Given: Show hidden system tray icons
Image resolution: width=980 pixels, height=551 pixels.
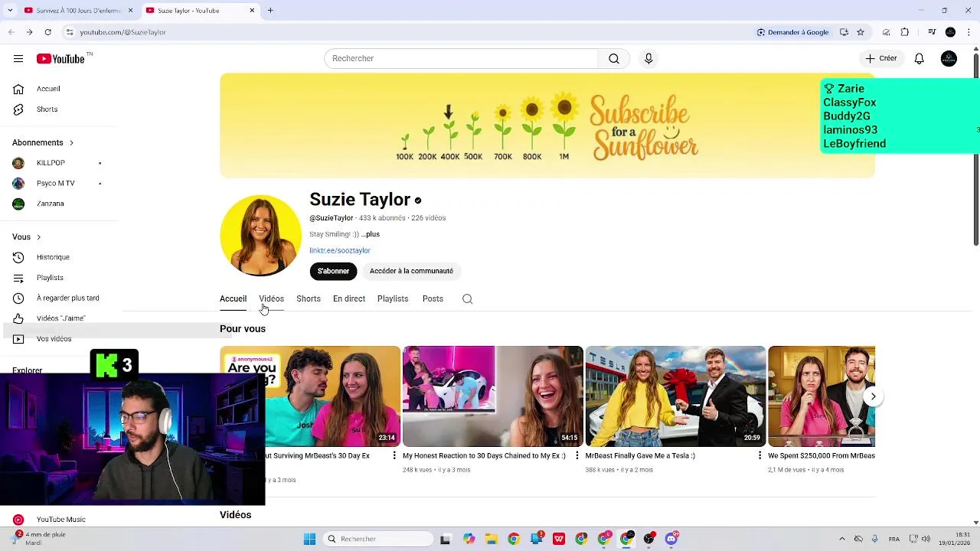Looking at the screenshot, I should [842, 539].
